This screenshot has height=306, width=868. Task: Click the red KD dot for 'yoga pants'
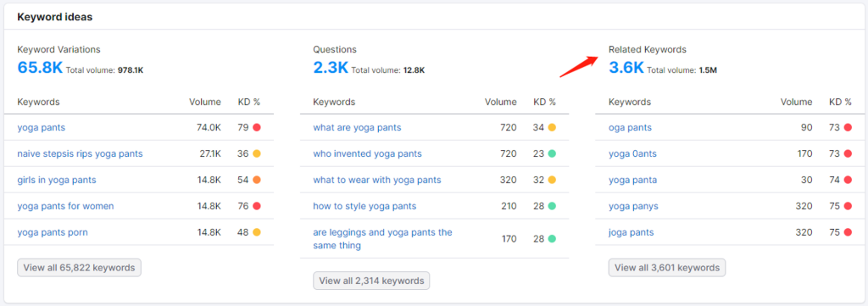[256, 127]
